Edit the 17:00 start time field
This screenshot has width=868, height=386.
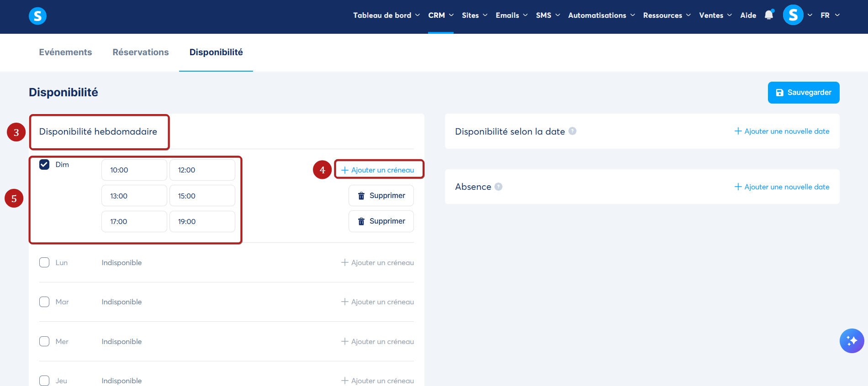pos(134,221)
